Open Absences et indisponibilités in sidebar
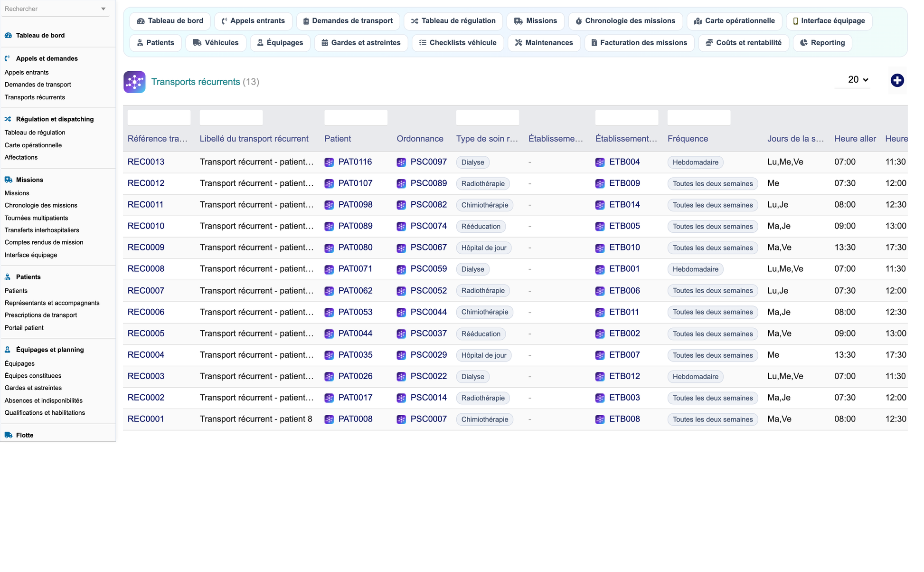The height and width of the screenshot is (572, 924). click(44, 400)
